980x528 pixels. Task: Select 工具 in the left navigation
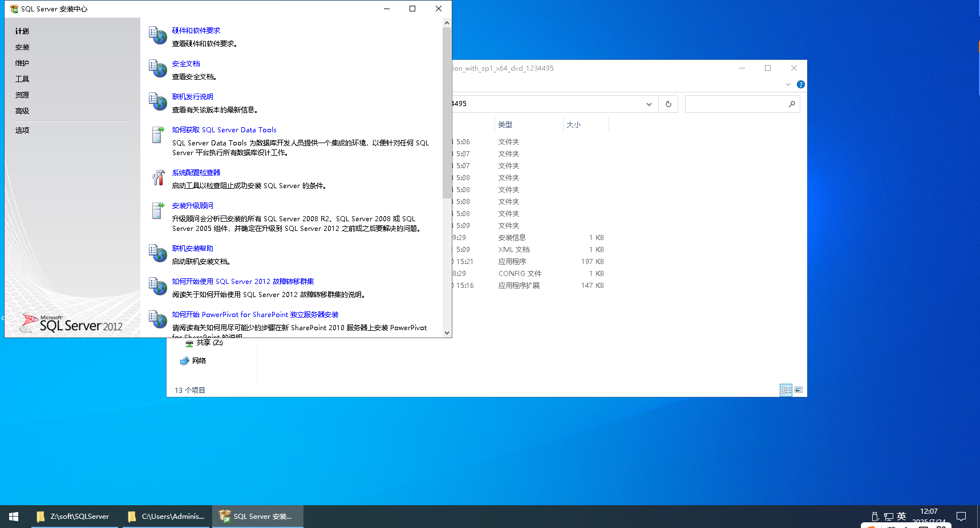click(22, 79)
